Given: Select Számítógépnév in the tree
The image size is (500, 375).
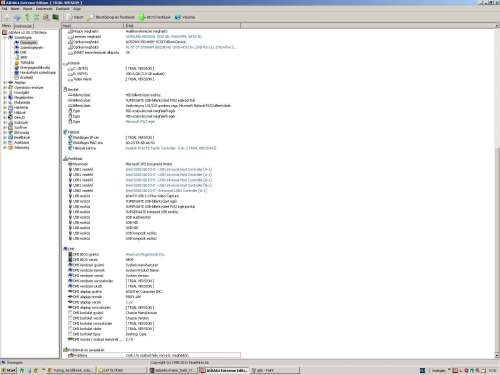Looking at the screenshot, I should tap(31, 47).
